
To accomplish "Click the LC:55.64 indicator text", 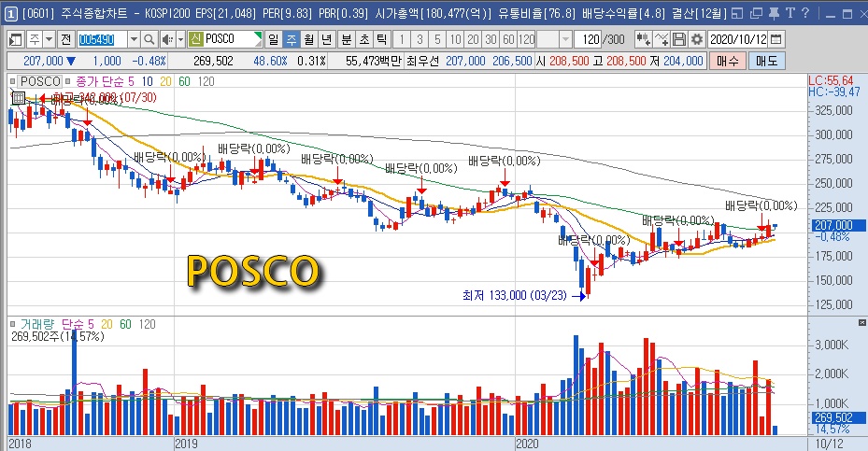I will coord(831,81).
